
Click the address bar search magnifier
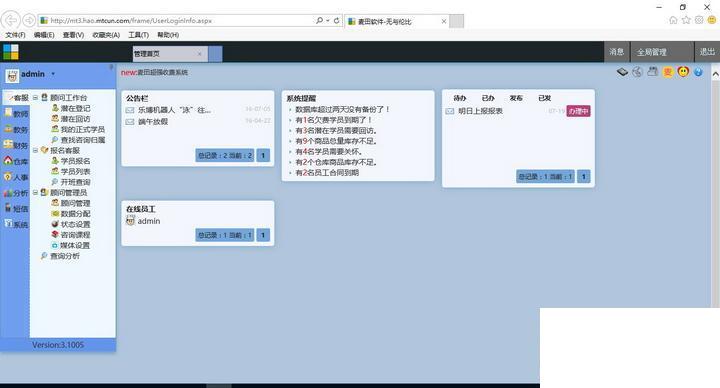click(319, 21)
